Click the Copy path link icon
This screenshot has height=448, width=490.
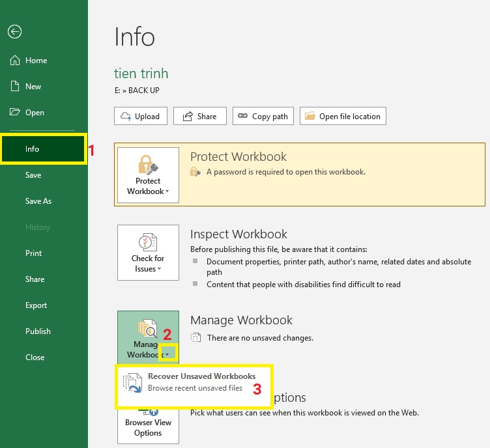click(x=243, y=116)
